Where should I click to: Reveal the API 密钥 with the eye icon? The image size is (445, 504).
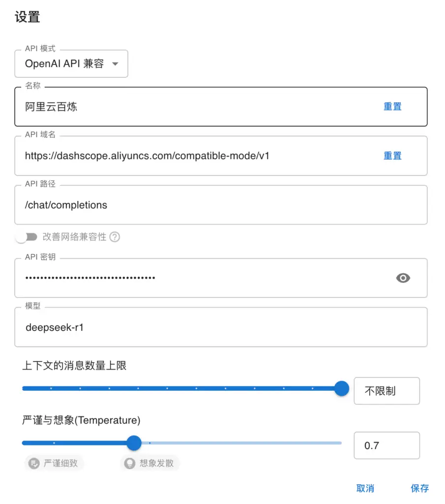click(403, 278)
